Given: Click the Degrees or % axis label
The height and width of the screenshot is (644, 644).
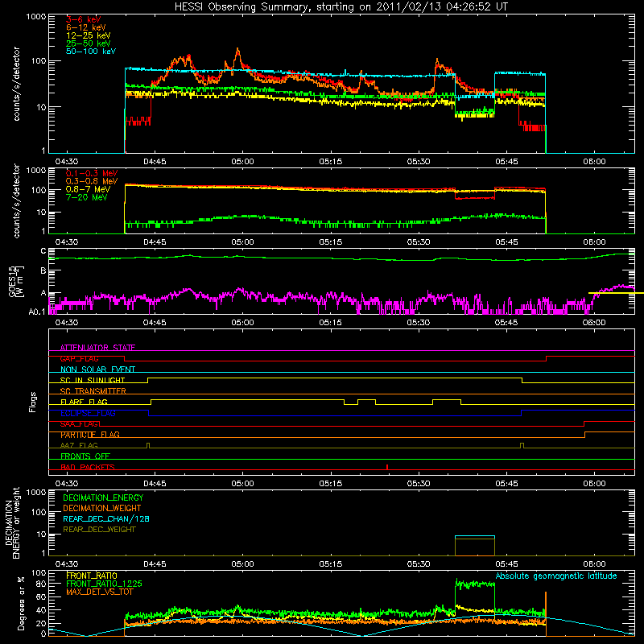Looking at the screenshot, I should click(21, 603).
